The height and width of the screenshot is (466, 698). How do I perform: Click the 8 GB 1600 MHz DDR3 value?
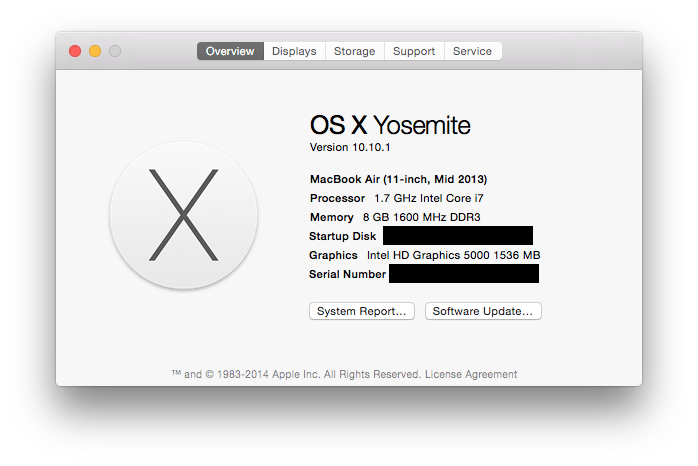point(422,217)
